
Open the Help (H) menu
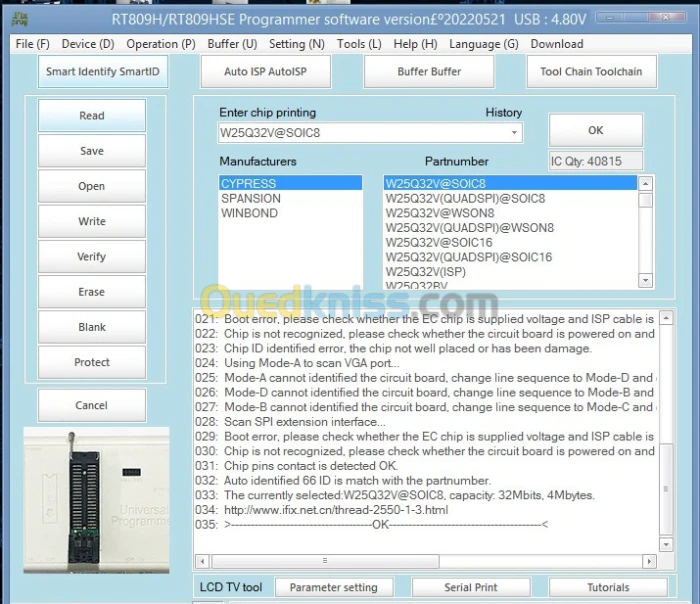point(415,44)
